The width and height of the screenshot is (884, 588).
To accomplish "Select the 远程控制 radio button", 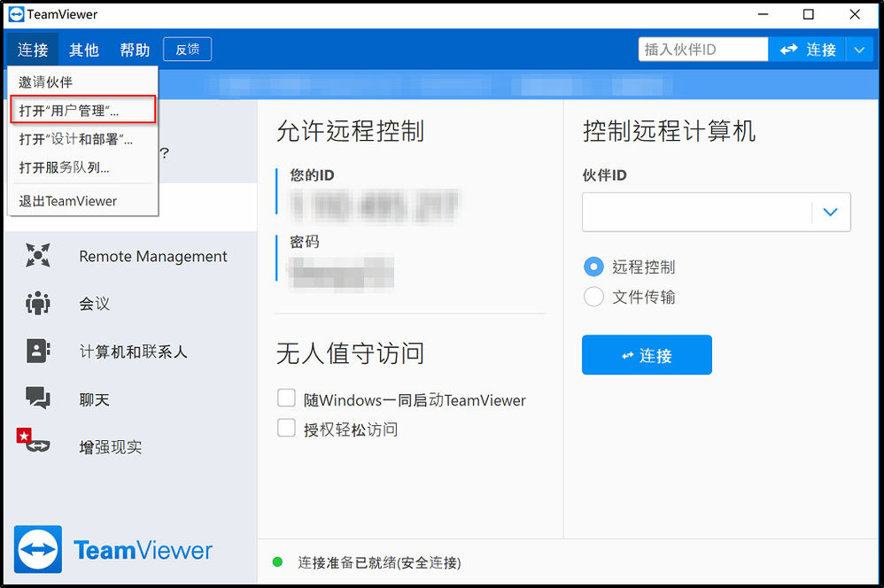I will coord(593,267).
